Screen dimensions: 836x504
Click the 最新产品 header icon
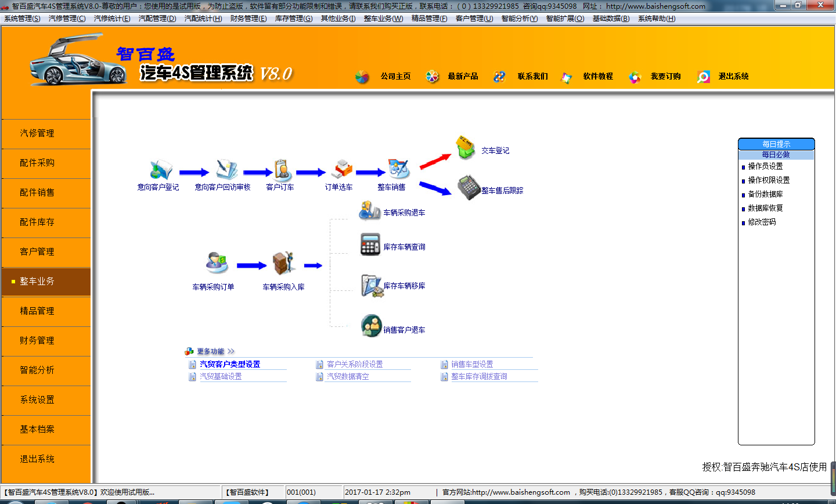pyautogui.click(x=432, y=76)
